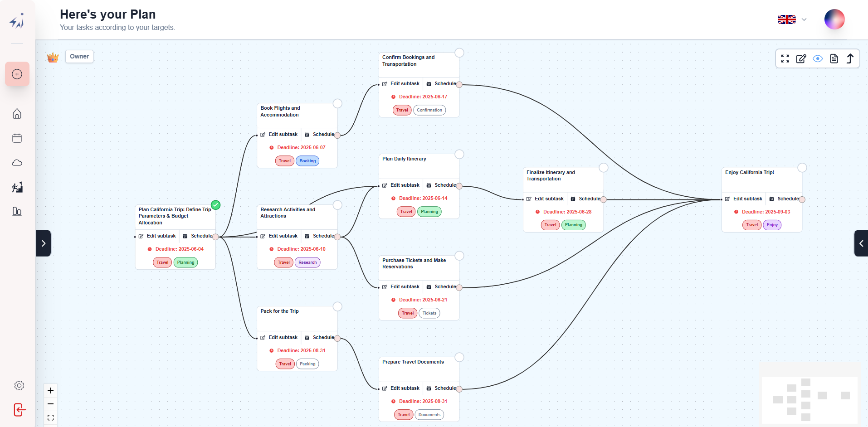Open the home page from sidebar
This screenshot has height=427, width=868.
click(17, 114)
